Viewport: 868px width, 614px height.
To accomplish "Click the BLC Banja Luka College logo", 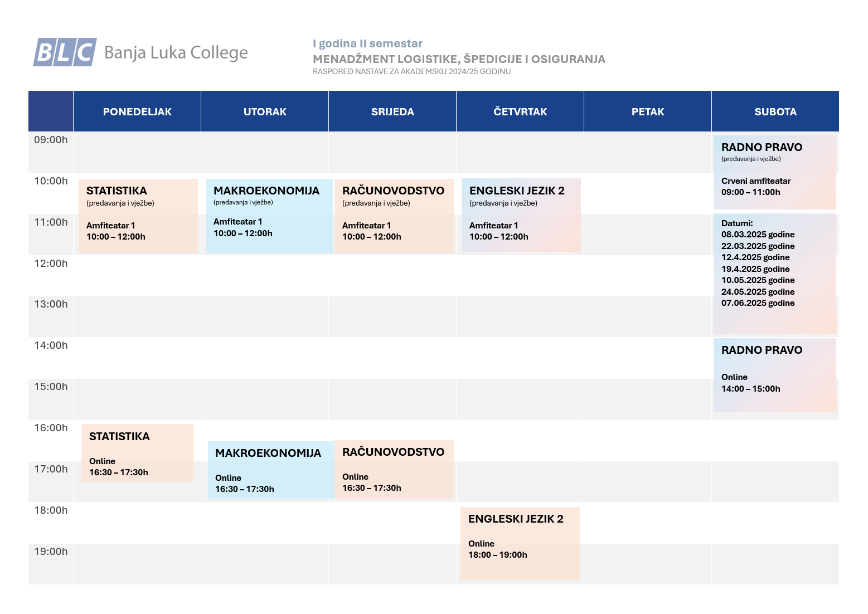I will click(x=140, y=52).
